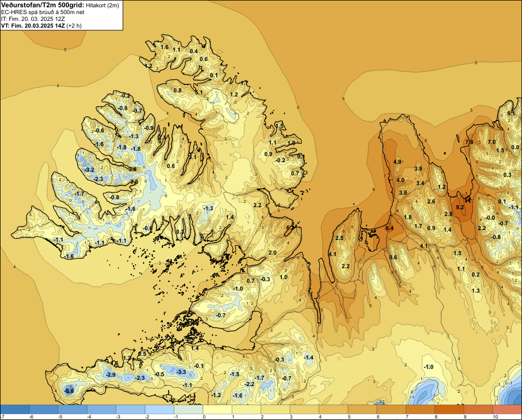Click the legend color between 9 and 10
Screen dimensions: 522x420
tap(478, 409)
